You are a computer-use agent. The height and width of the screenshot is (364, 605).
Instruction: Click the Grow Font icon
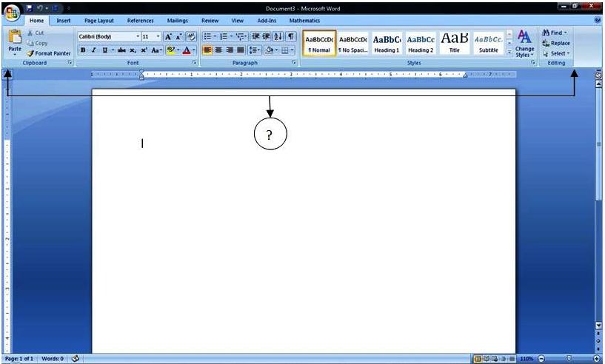[x=168, y=36]
